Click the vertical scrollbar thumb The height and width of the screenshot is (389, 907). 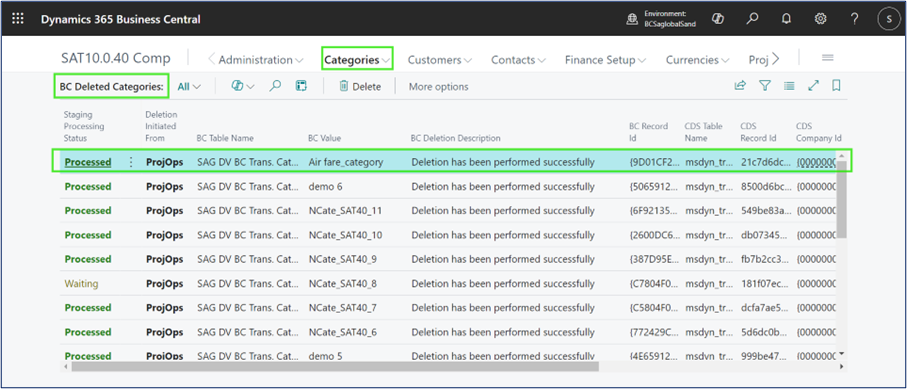[842, 201]
